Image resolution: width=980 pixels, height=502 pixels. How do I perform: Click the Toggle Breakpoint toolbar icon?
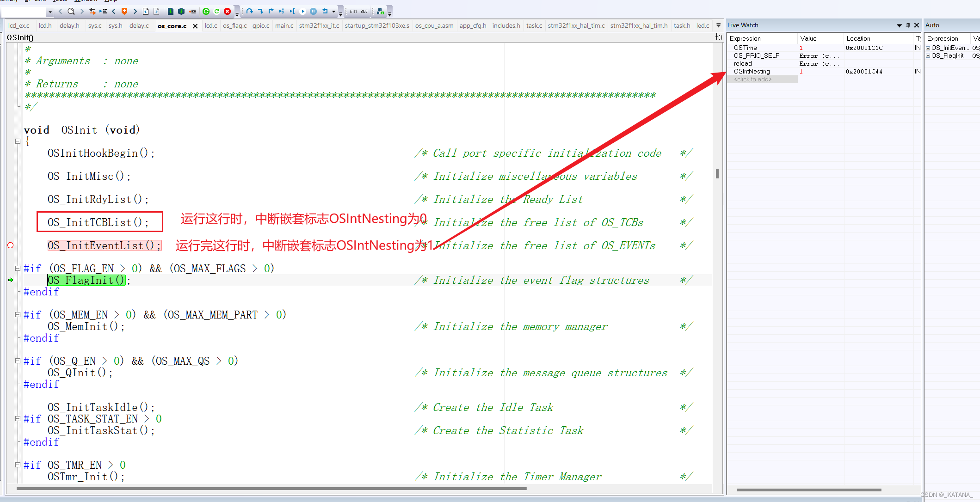[x=193, y=11]
